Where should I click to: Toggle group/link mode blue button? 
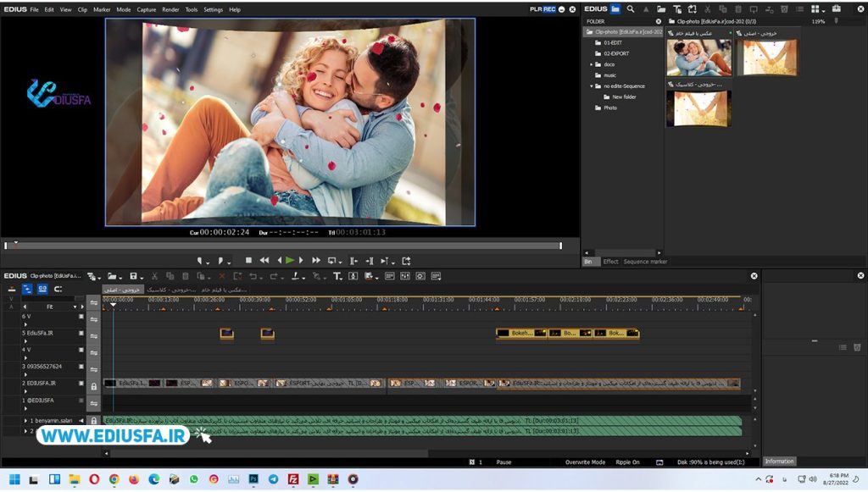42,289
